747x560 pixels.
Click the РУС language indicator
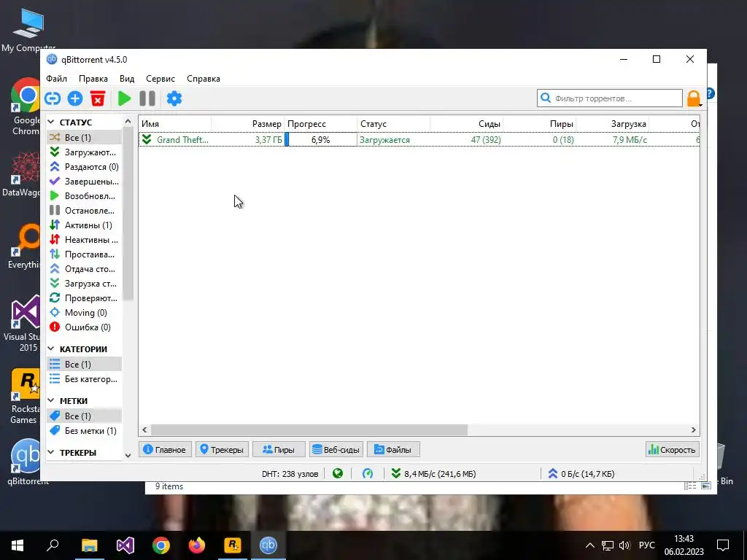(646, 545)
